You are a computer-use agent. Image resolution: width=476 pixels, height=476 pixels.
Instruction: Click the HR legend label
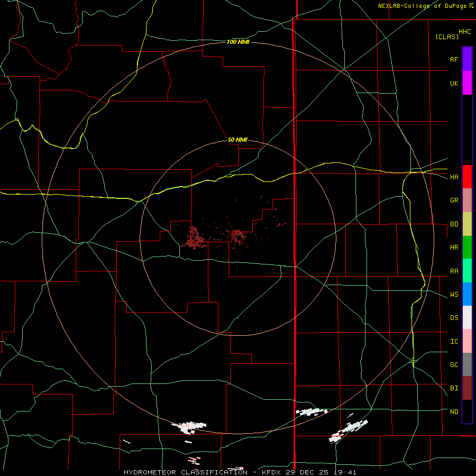pyautogui.click(x=454, y=248)
